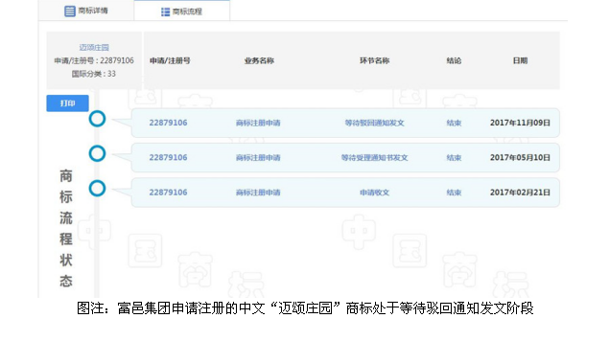Screen dimensions: 609x364
Task: Click 结束 in the 2017年05月10日 row
Action: (x=454, y=158)
